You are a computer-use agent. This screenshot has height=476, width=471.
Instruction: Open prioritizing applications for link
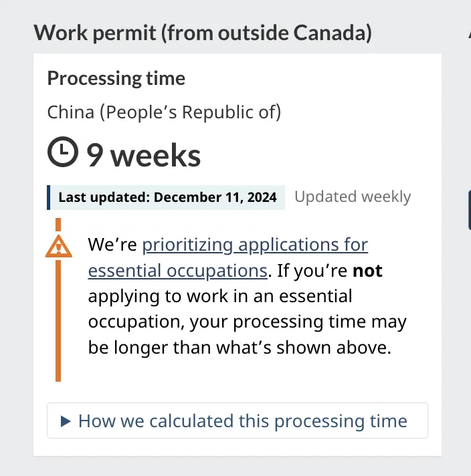[255, 245]
